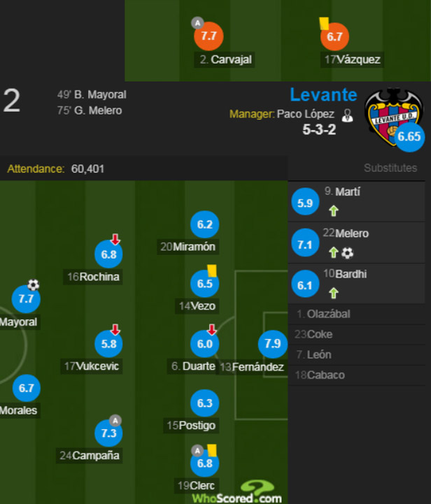431x504 pixels.
Task: Click the yellow card on Vezo
Action: pos(211,271)
